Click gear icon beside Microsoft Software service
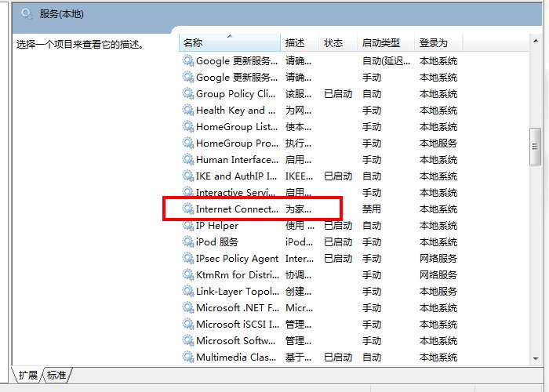Screen dimensions: 549x392 coord(188,340)
